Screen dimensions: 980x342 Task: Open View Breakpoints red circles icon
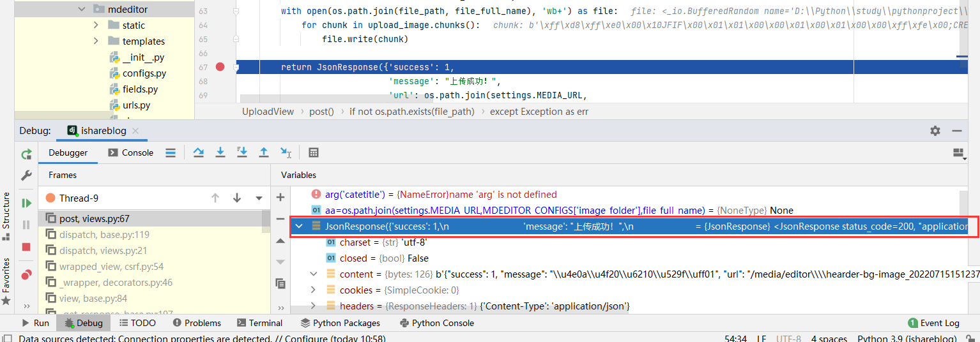point(26,275)
